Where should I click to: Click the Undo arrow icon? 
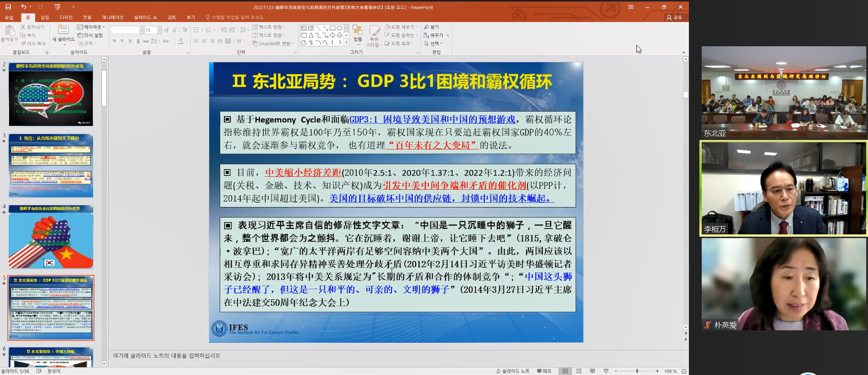(24, 7)
